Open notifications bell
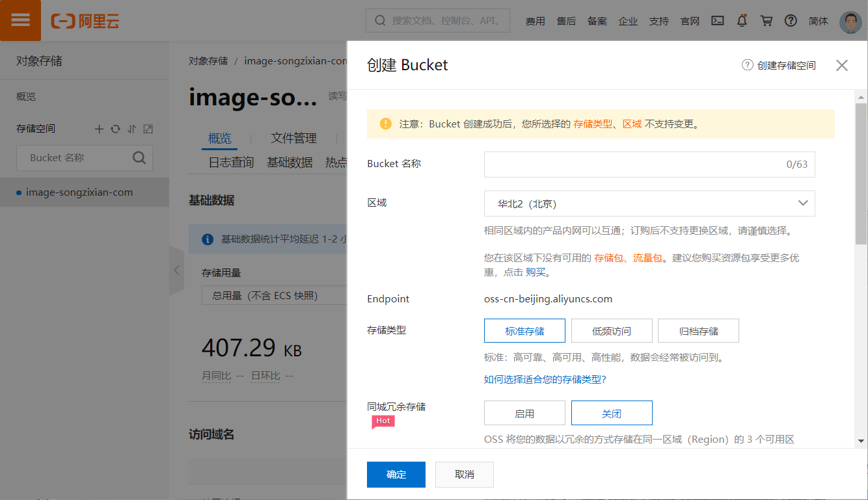Image resolution: width=868 pixels, height=500 pixels. (x=742, y=21)
